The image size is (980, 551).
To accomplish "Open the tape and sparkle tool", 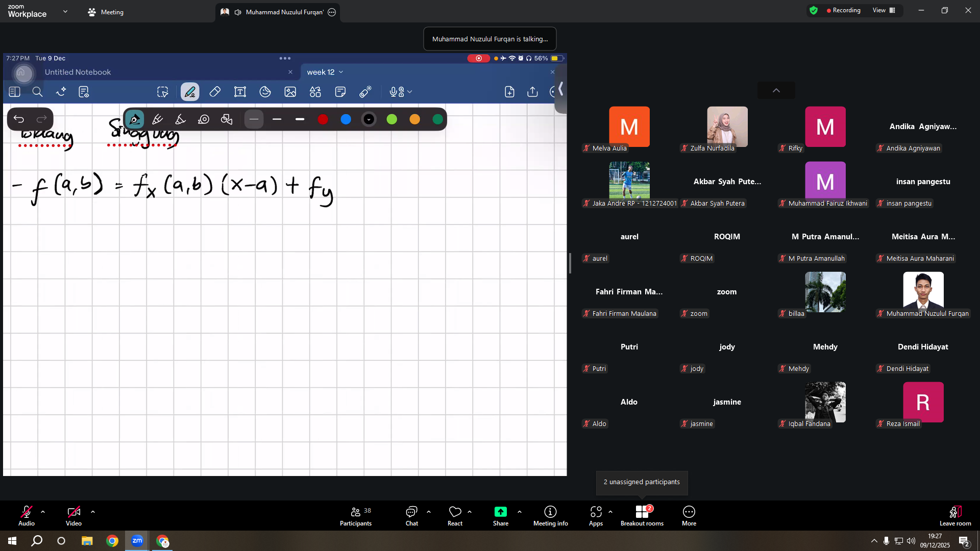I will tap(365, 92).
